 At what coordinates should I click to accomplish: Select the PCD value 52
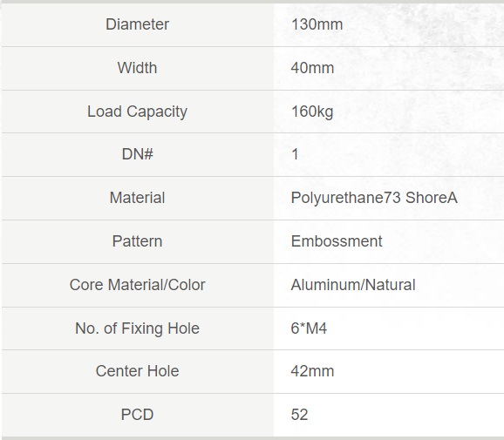click(x=299, y=415)
